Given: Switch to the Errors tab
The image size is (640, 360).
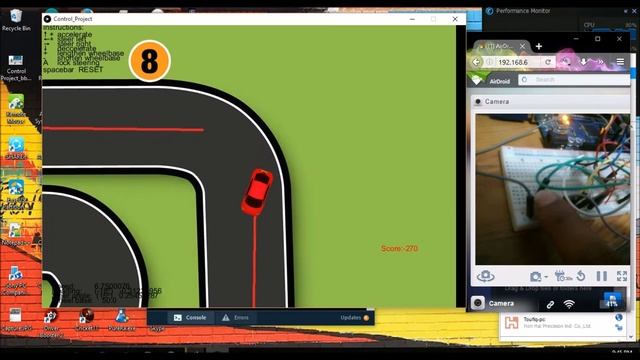Looking at the screenshot, I should click(235, 318).
